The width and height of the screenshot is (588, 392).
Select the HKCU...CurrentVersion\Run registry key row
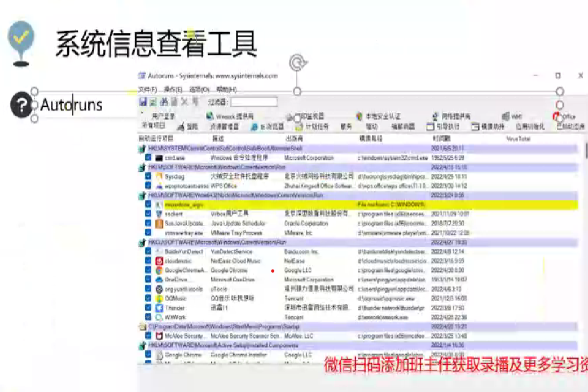(358, 242)
